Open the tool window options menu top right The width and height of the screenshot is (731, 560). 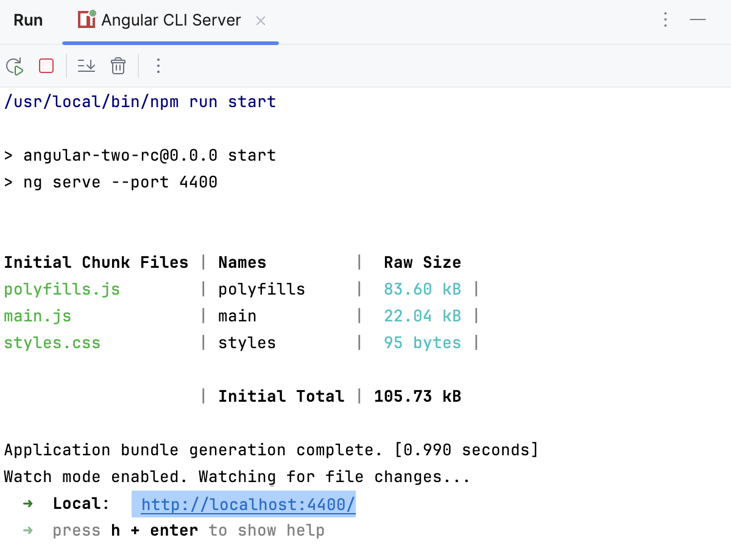pyautogui.click(x=665, y=19)
